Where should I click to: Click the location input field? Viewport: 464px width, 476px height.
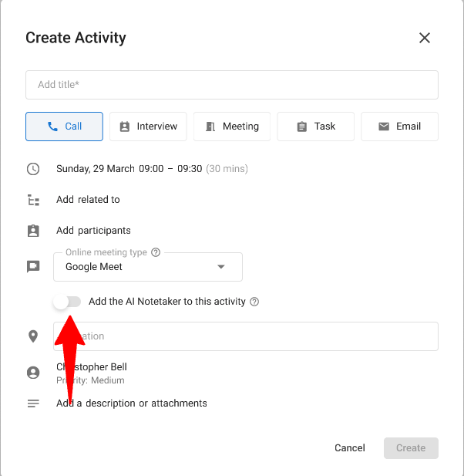coord(246,336)
